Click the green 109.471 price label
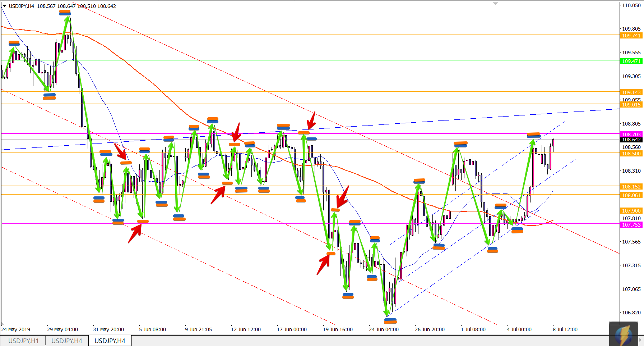The image size is (644, 346). pos(631,61)
